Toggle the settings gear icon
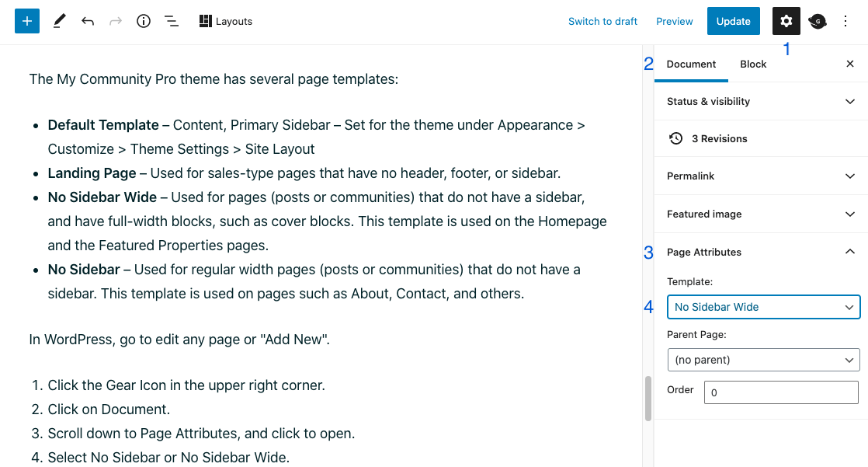This screenshot has width=868, height=467. [x=786, y=21]
